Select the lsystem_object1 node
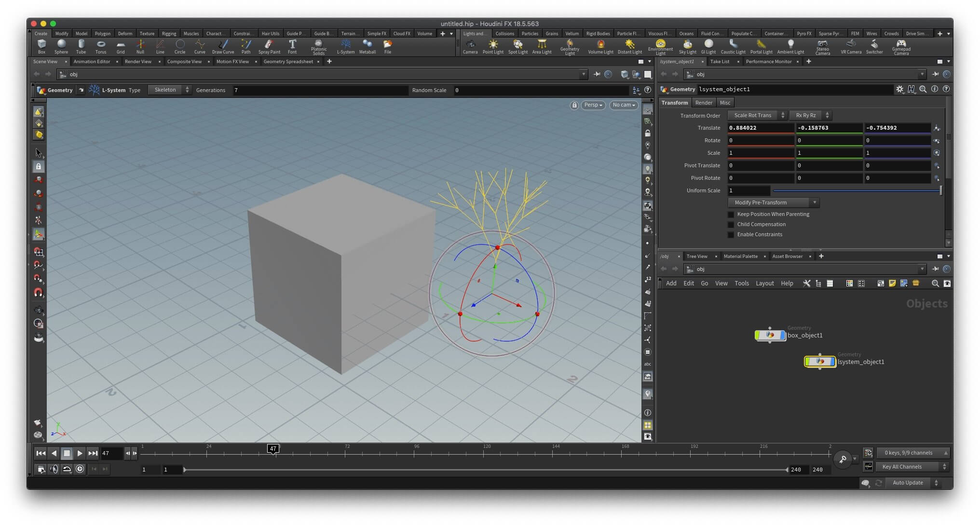980x525 pixels. [x=820, y=362]
